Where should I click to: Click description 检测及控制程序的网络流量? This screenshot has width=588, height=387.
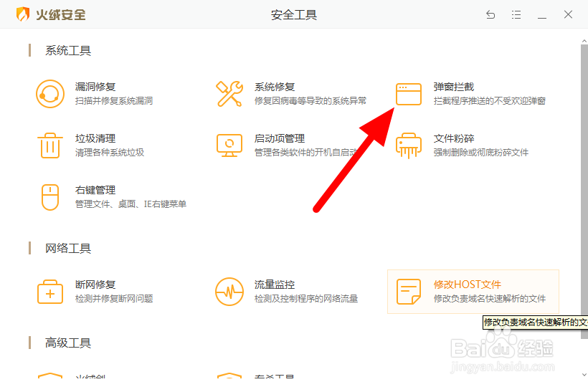pos(306,299)
